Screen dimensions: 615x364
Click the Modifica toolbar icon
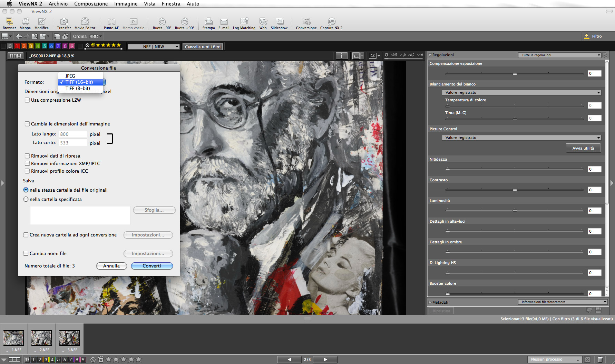coord(41,23)
